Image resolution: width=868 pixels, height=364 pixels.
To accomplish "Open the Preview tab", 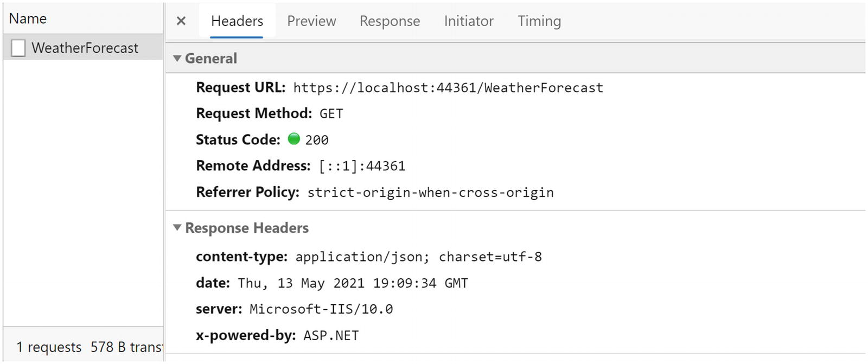I will click(x=311, y=21).
